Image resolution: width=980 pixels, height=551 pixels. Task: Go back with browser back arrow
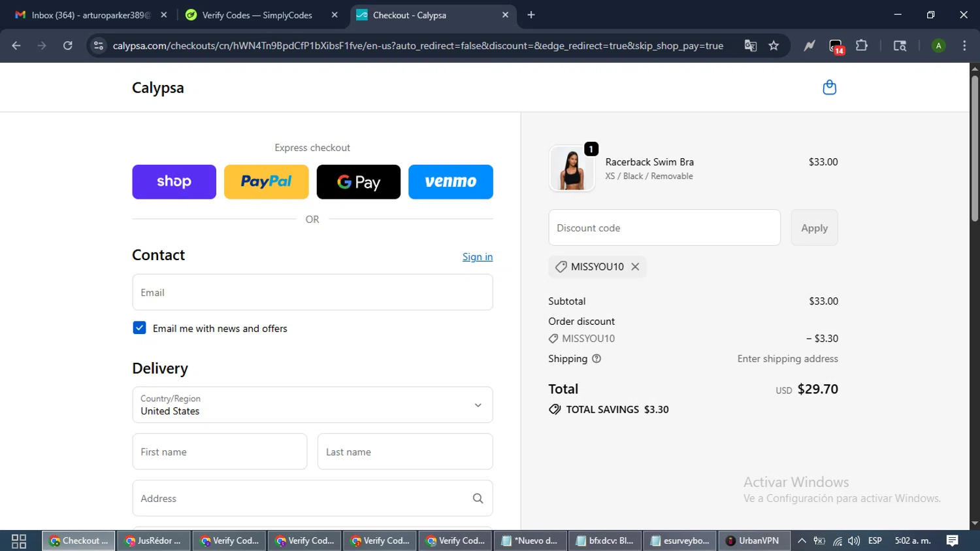pyautogui.click(x=16, y=46)
